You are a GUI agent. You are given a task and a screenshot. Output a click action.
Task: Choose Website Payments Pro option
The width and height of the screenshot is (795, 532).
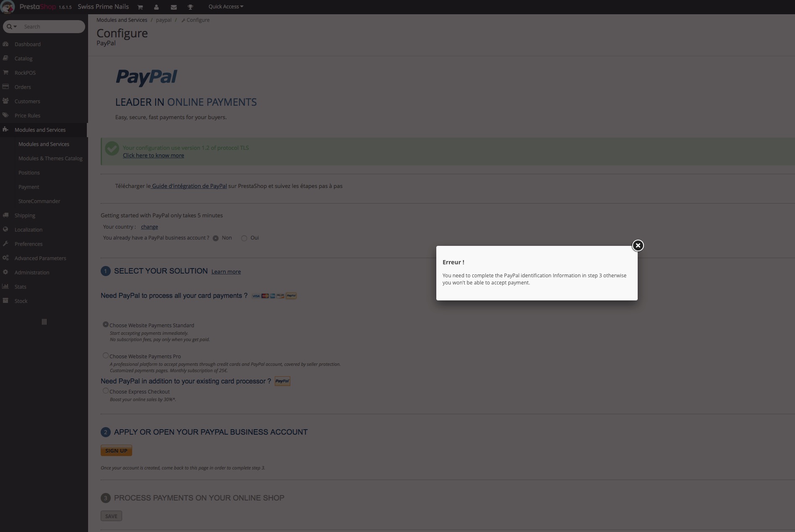point(106,355)
